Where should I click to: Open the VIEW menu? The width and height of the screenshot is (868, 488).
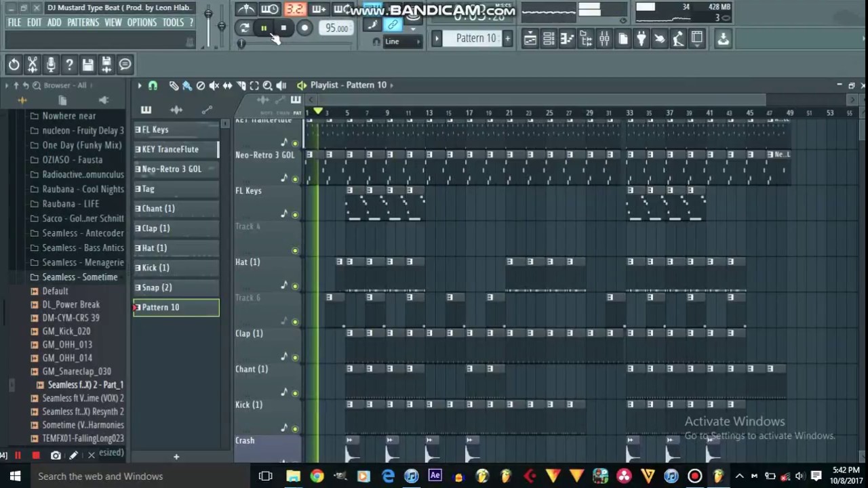coord(113,22)
